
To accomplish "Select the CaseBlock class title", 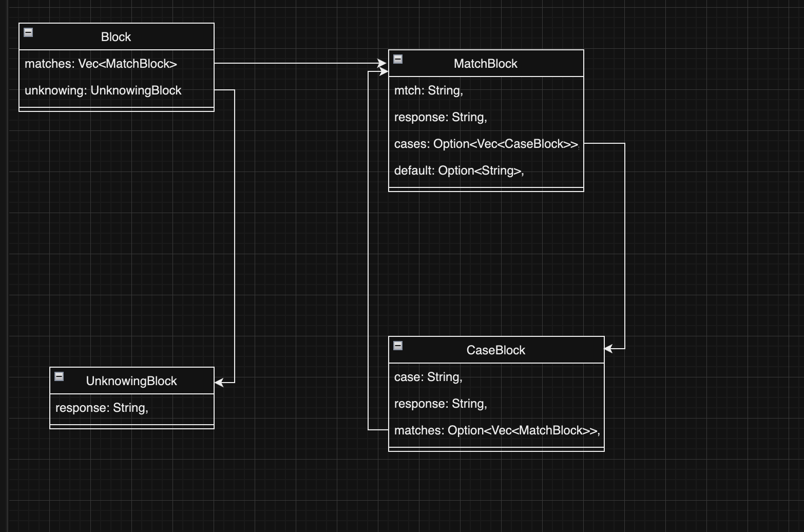I will pyautogui.click(x=496, y=350).
